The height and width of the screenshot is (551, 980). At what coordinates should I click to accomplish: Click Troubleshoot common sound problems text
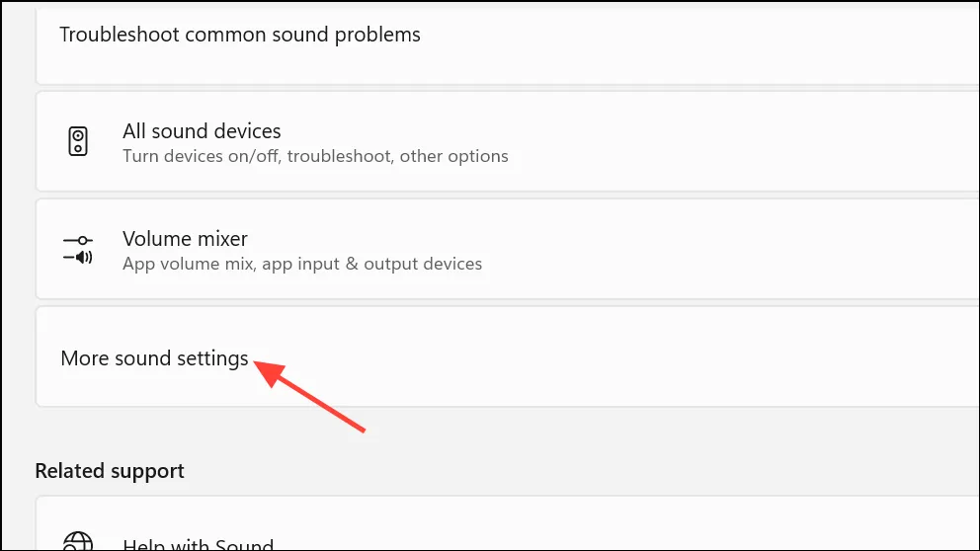pos(240,35)
